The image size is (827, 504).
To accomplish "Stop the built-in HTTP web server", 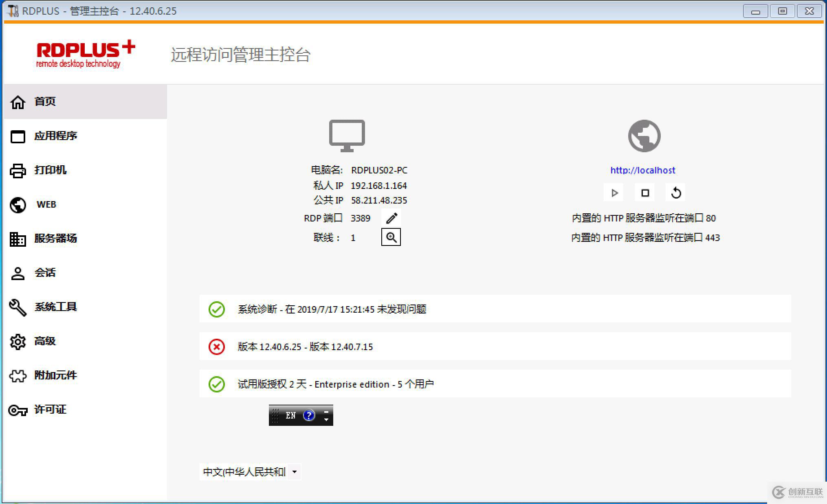I will click(x=645, y=193).
